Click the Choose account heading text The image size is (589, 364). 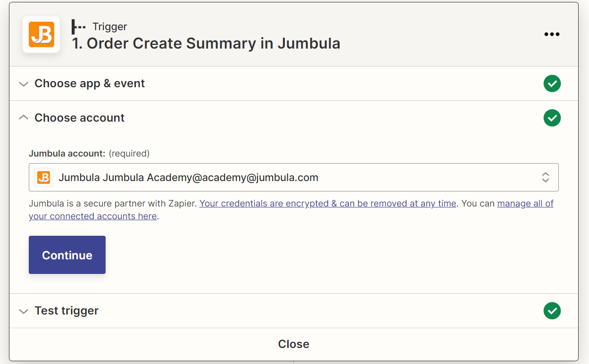tap(80, 118)
